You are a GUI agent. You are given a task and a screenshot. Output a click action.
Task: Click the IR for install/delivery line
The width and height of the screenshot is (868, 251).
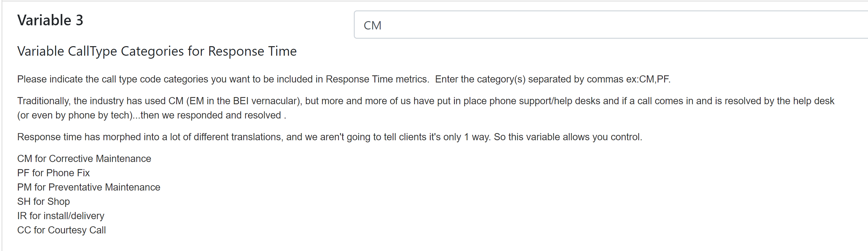click(61, 216)
